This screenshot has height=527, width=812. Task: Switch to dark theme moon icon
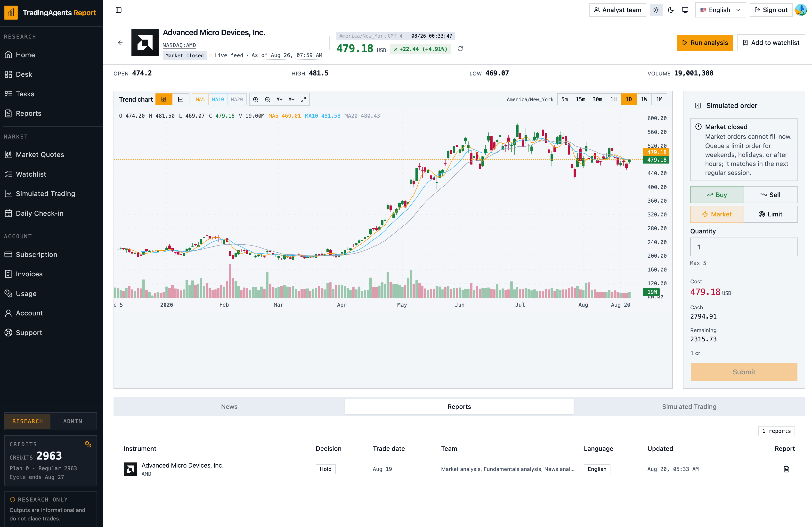pos(671,10)
